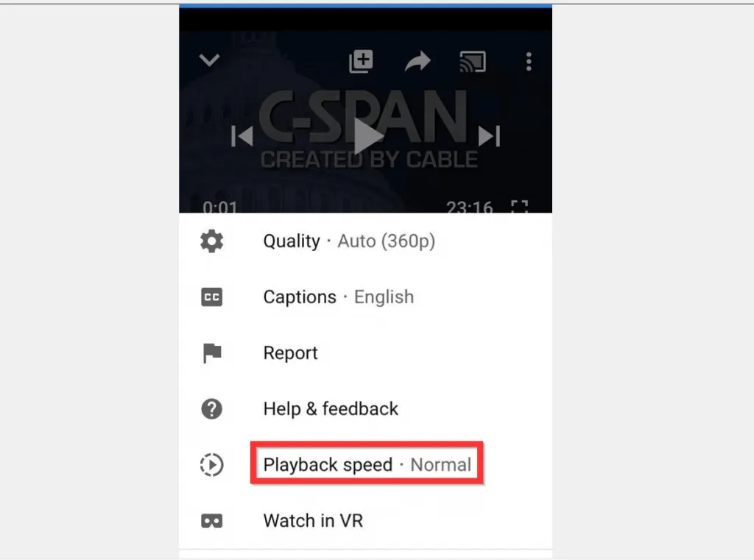Tap the Quality gear icon

pyautogui.click(x=211, y=241)
